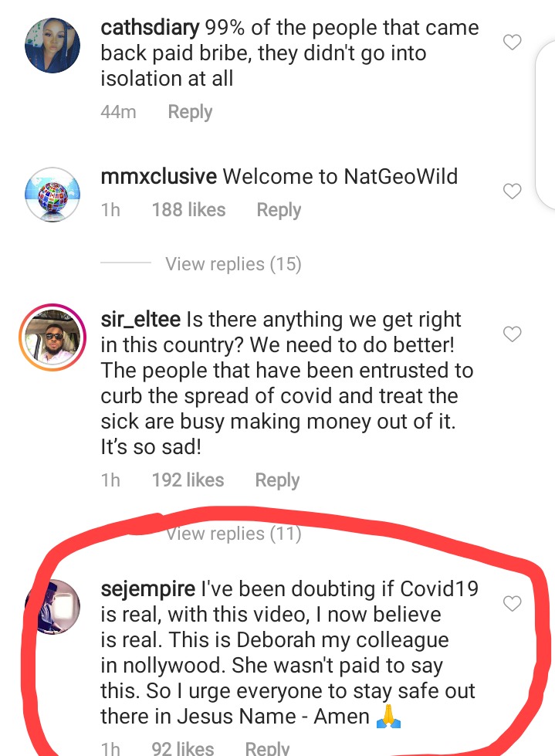Open the mmxclusive username link
Screen dimensions: 555x756
pos(158,177)
